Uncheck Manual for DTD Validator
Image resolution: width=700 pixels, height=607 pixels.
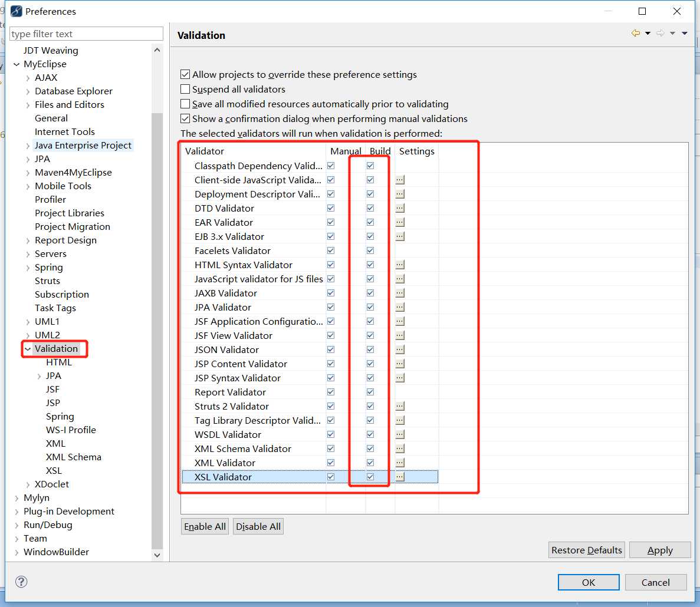pyautogui.click(x=331, y=208)
